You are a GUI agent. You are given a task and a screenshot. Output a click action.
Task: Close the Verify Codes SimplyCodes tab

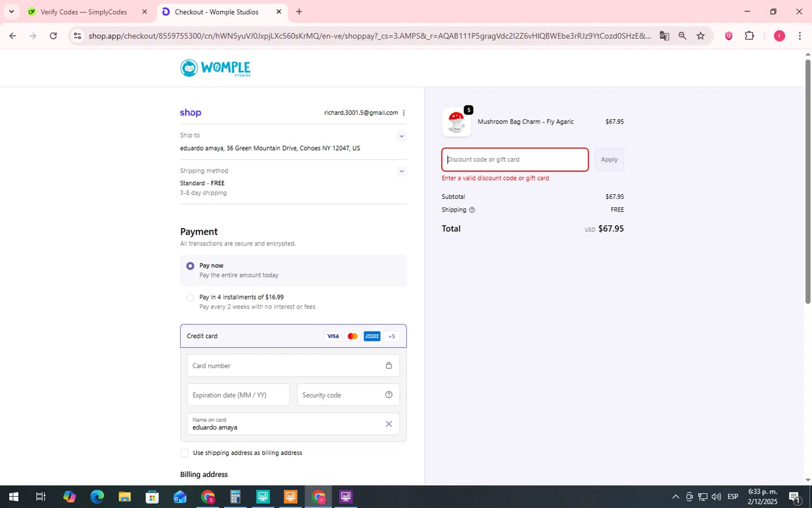pos(145,11)
